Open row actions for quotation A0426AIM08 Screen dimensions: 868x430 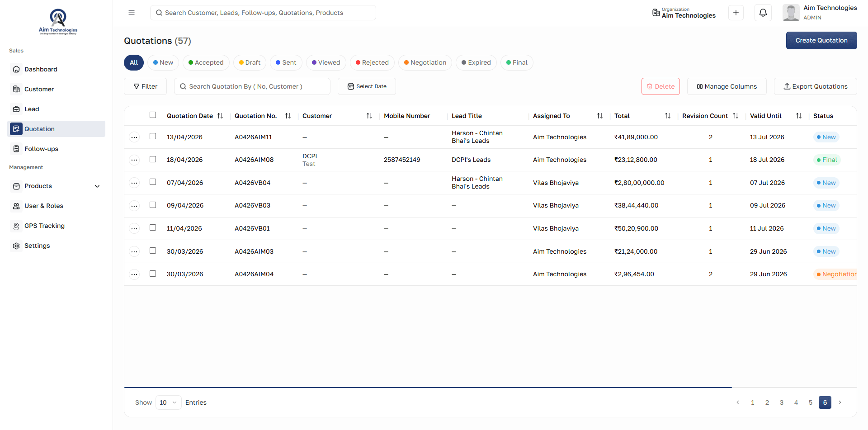134,160
